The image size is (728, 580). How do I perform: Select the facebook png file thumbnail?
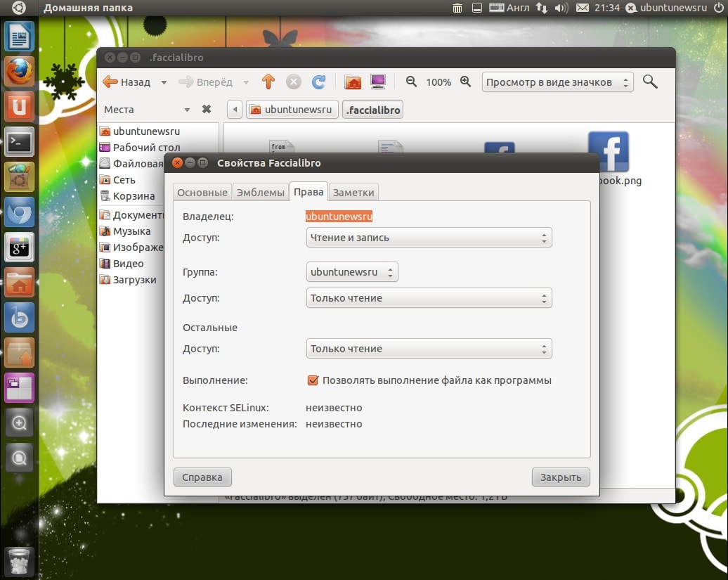(x=609, y=152)
